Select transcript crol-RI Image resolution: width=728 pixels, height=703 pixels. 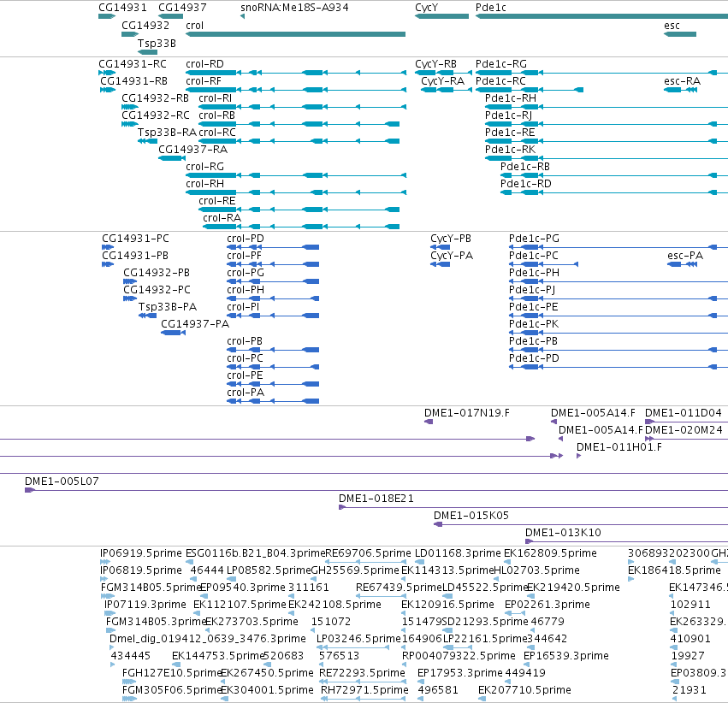[215, 97]
